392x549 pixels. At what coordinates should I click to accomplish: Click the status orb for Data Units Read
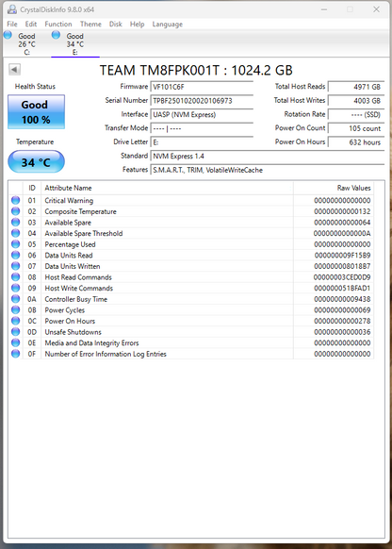[15, 255]
